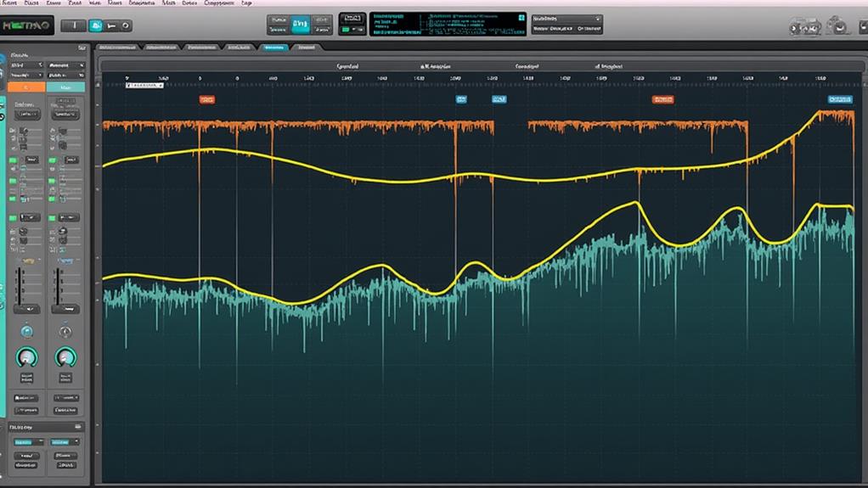Click the value box under right large knob
Image resolution: width=868 pixels, height=488 pixels.
tap(65, 378)
